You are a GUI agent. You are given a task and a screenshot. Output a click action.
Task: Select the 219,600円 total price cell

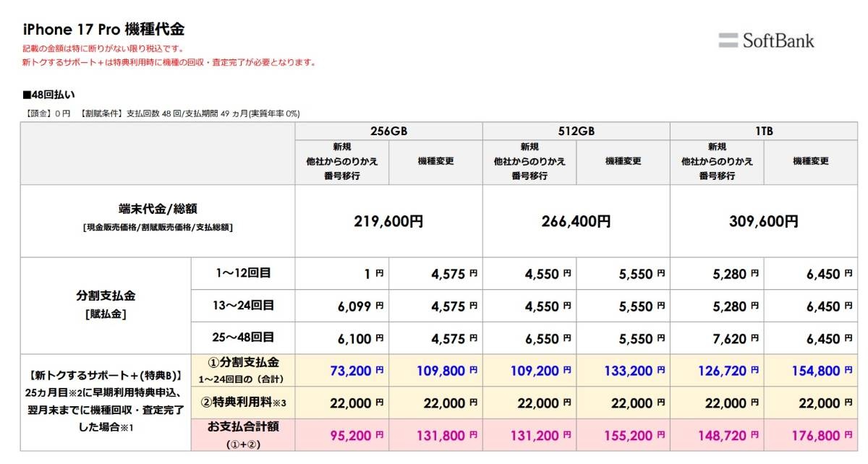[388, 221]
